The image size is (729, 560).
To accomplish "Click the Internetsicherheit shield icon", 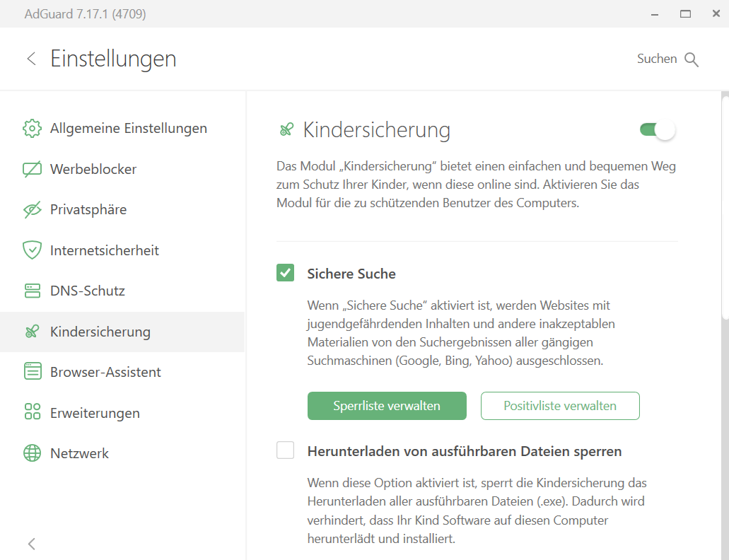I will [x=32, y=250].
